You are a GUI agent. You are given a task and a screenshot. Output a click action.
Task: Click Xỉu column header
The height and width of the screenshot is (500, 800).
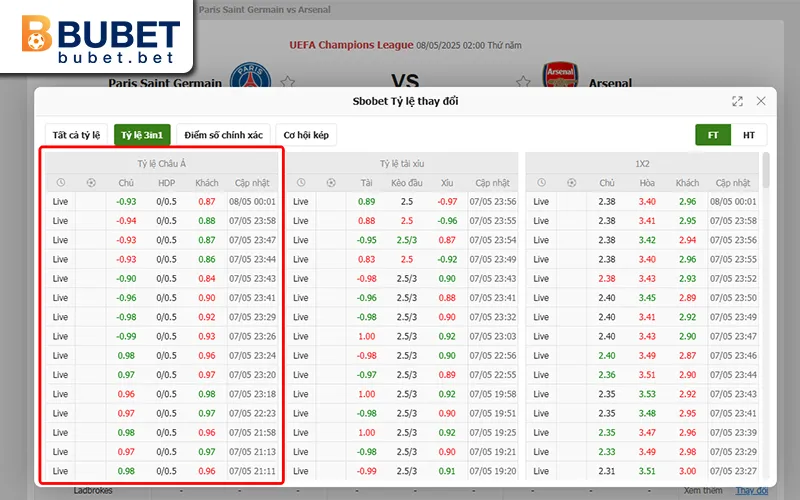(x=447, y=183)
